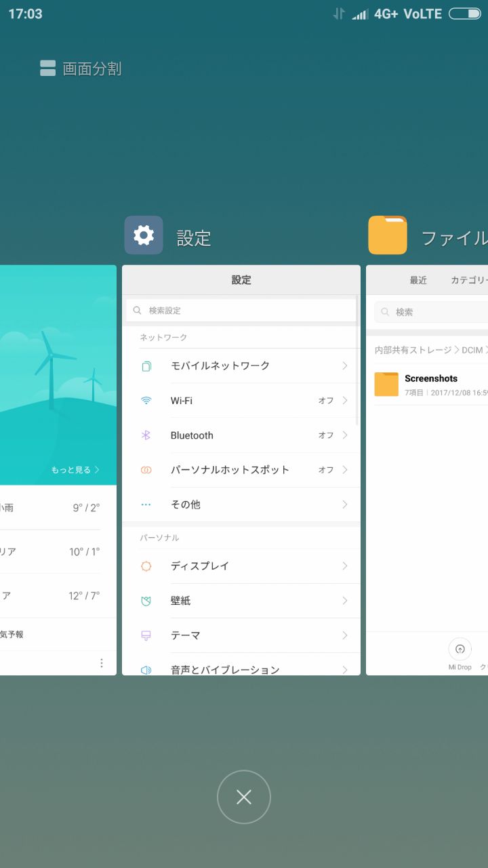
Task: Open the 壁紙 wallpaper setting
Action: tap(181, 601)
